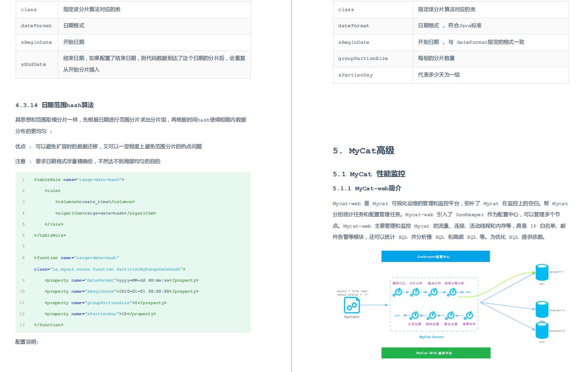Screen dimensions: 588x372
Task: Select the 聚合处理 gear icon
Action: (450, 316)
